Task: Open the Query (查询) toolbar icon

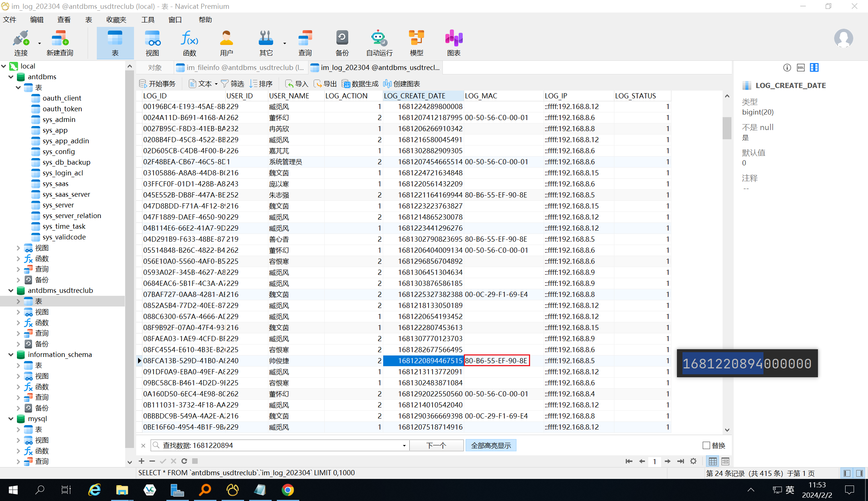Action: point(305,43)
